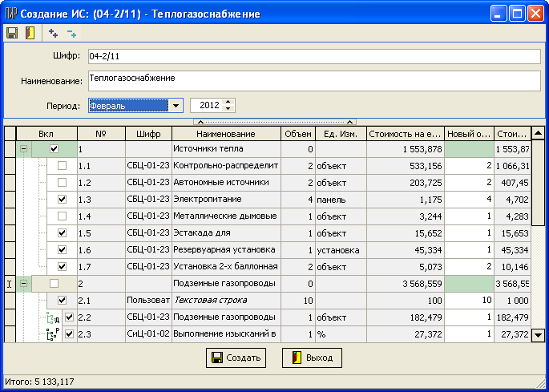Screen dimensions: 549x392
Task: Uncheck the Электропитание row 1.3 checkbox
Action: 62,200
